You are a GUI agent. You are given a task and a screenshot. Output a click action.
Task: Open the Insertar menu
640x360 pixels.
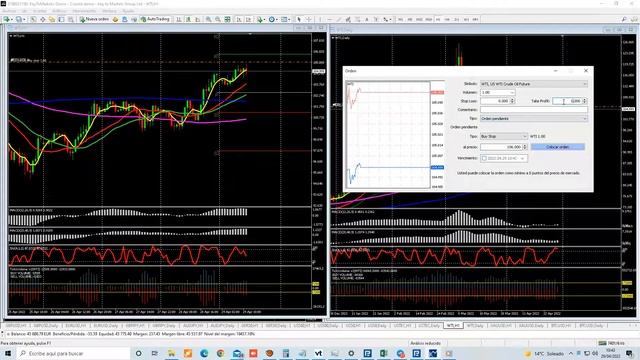coord(40,11)
